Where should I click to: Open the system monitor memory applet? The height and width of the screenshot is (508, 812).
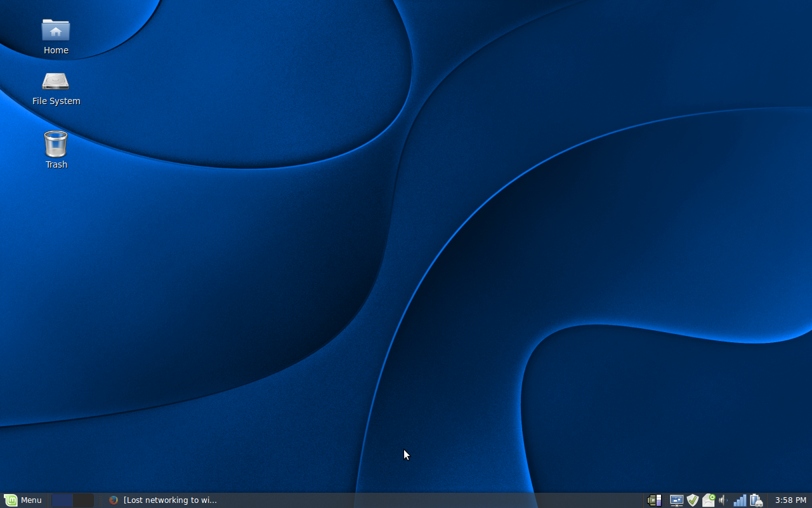654,500
